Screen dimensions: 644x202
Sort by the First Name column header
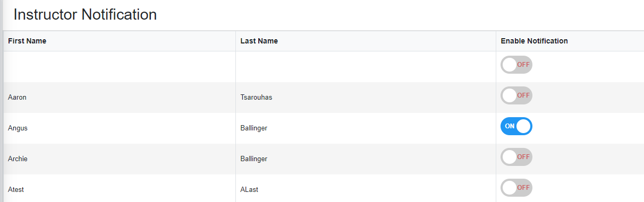[x=27, y=41]
